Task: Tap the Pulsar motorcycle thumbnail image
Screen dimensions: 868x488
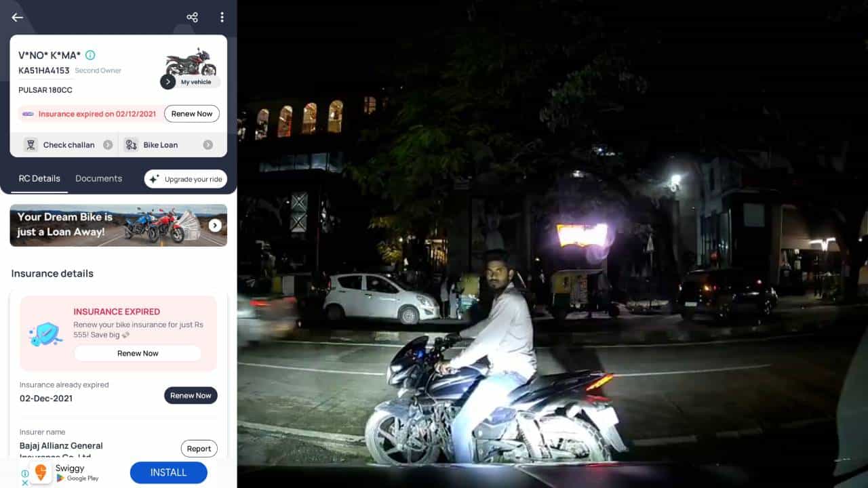Action: [x=191, y=62]
